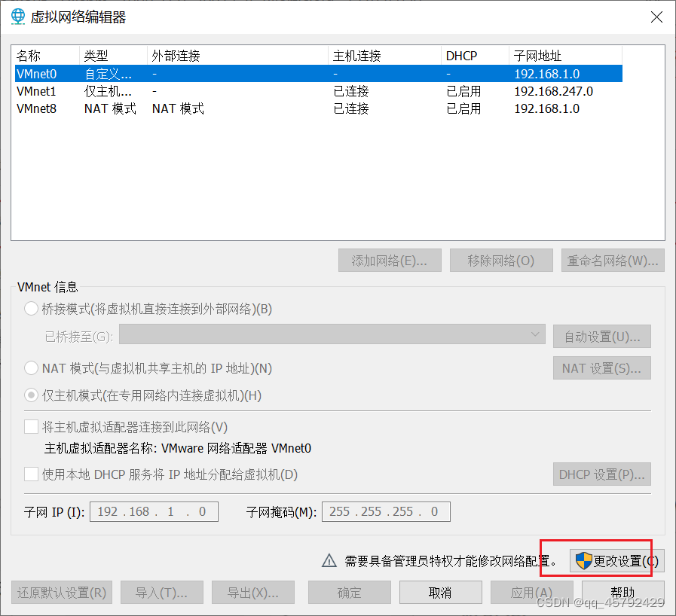The width and height of the screenshot is (676, 616).
Task: Open NAT 设置(S) dialog
Action: (x=601, y=367)
